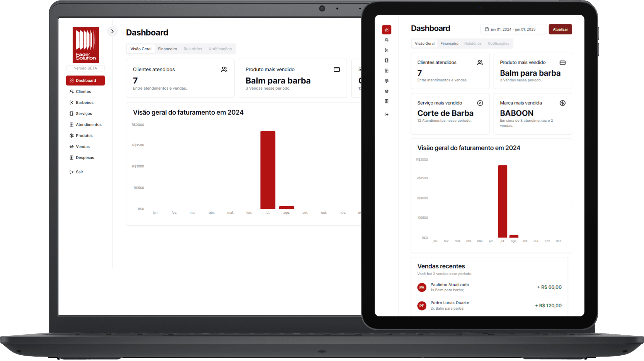Switch to Notificações tab on tablet
Image resolution: width=644 pixels, height=361 pixels.
point(498,44)
